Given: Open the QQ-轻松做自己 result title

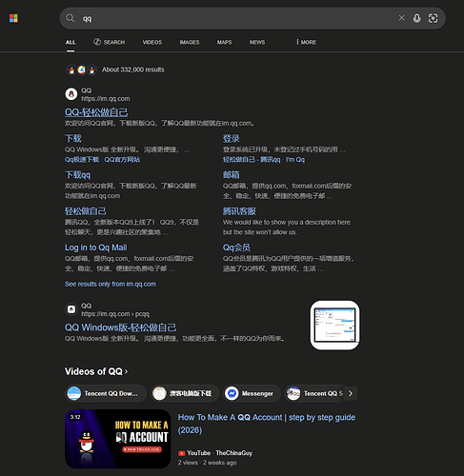Looking at the screenshot, I should pos(96,112).
